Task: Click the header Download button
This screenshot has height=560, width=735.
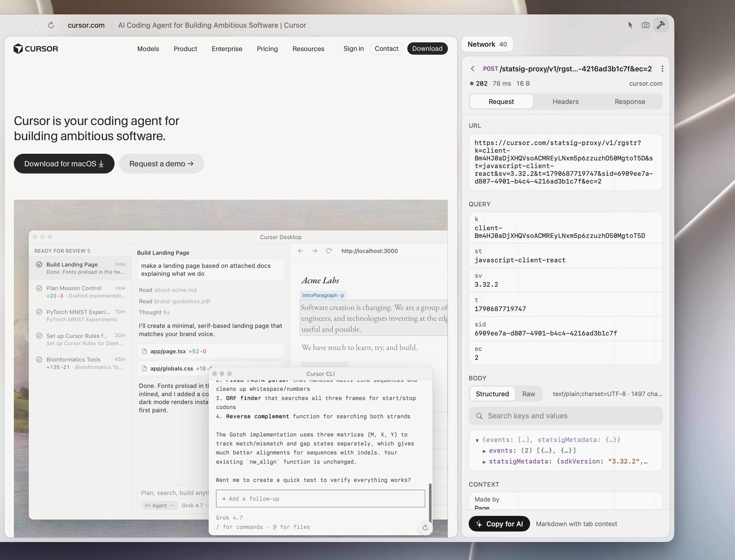Action: pos(427,49)
